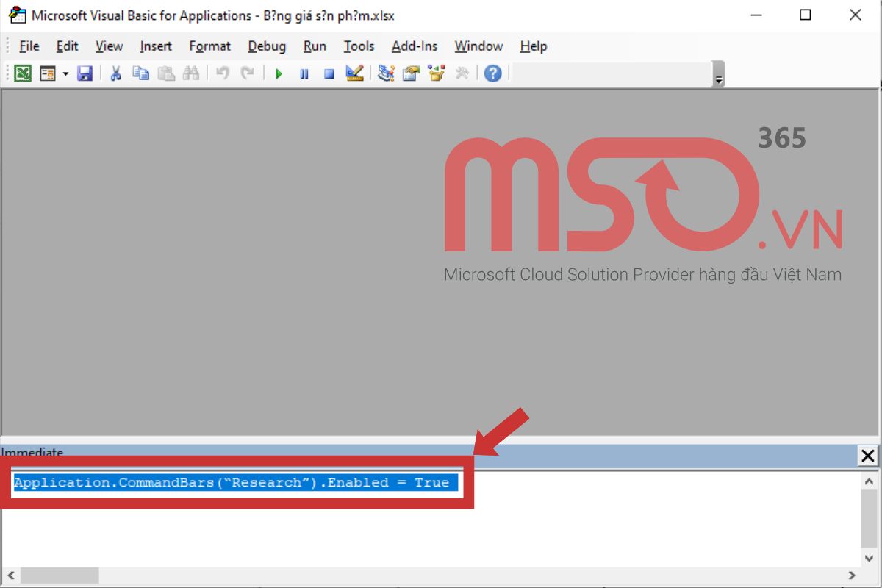Run the macro with green play icon
Viewport: 882px width, 588px height.
[x=279, y=73]
